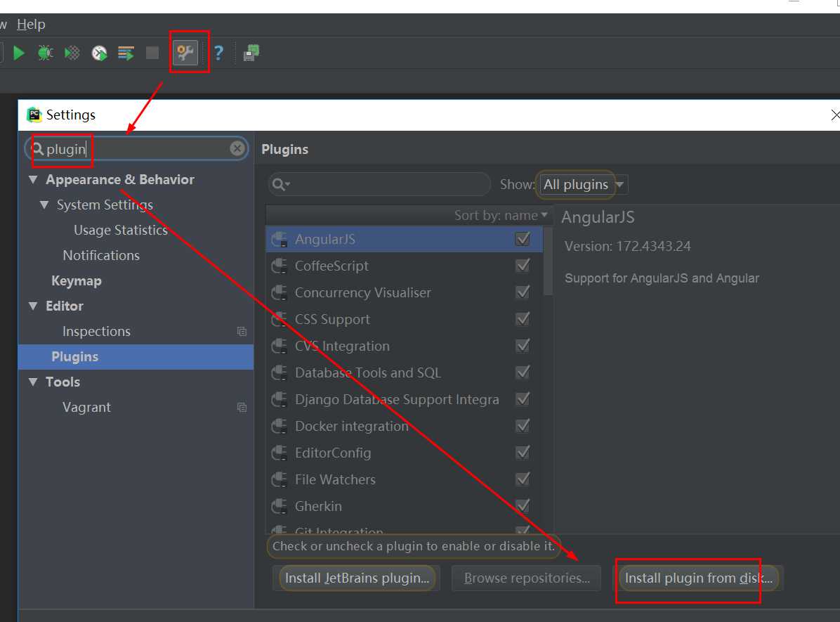Click the Concurrency Visualiser plugin icon
840x622 pixels.
click(x=279, y=293)
